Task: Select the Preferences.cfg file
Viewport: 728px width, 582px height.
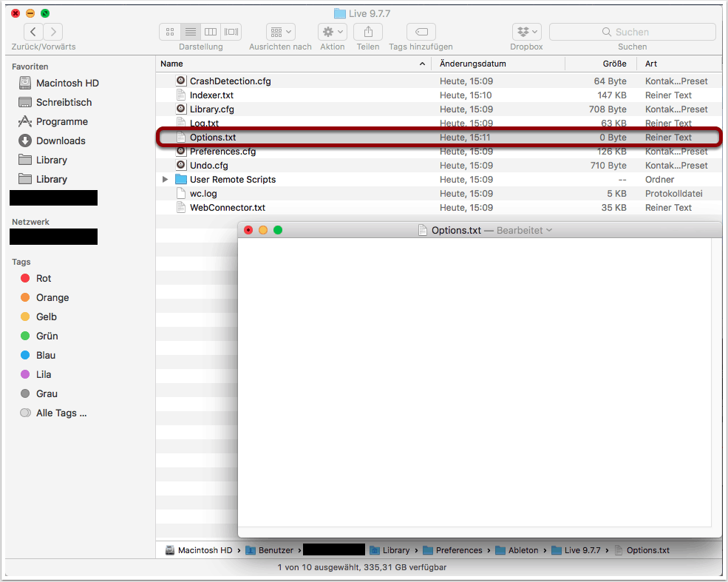Action: point(222,152)
